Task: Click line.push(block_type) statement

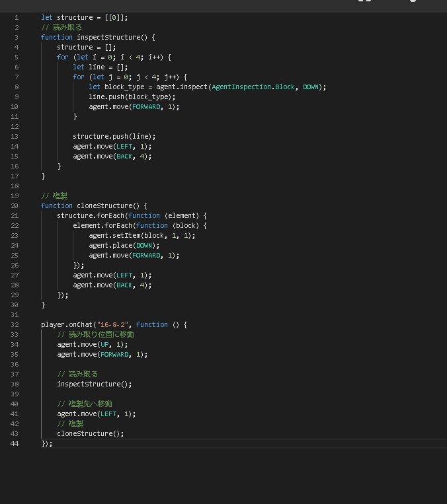Action: pyautogui.click(x=131, y=96)
